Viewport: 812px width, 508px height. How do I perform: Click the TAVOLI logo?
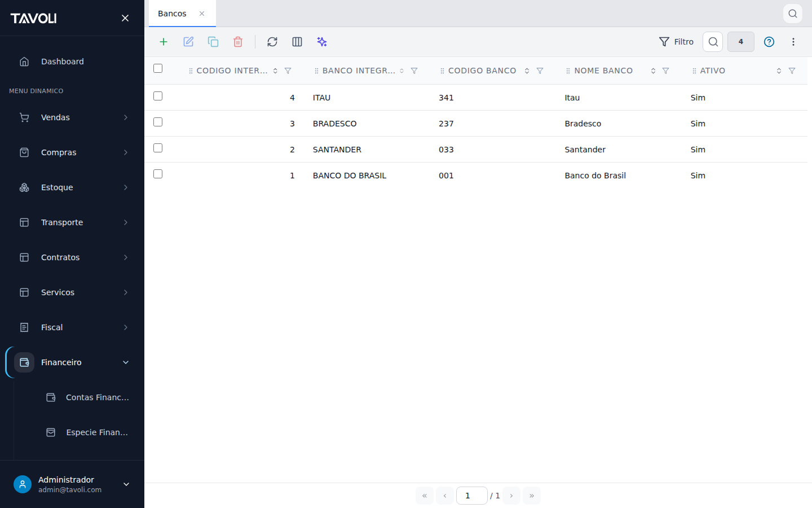pyautogui.click(x=33, y=18)
